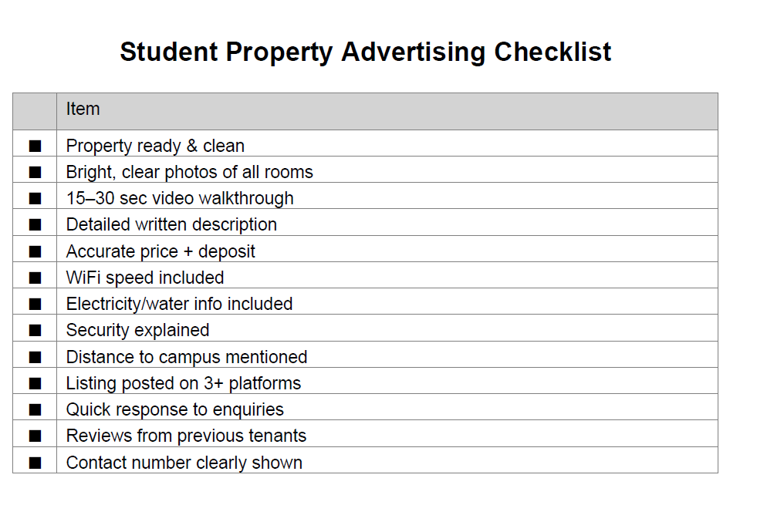Tick the Quick response to enquiries checkbox
This screenshot has height=532, width=757.
pyautogui.click(x=35, y=409)
